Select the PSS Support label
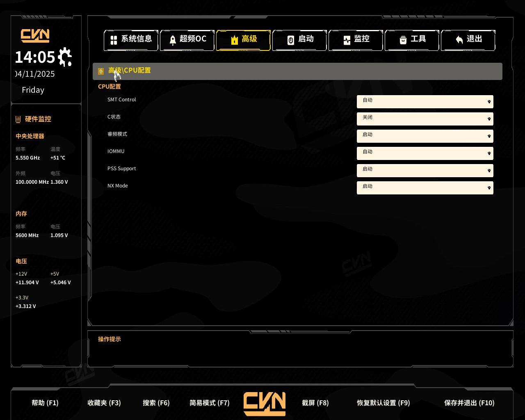This screenshot has height=420, width=525. (122, 169)
